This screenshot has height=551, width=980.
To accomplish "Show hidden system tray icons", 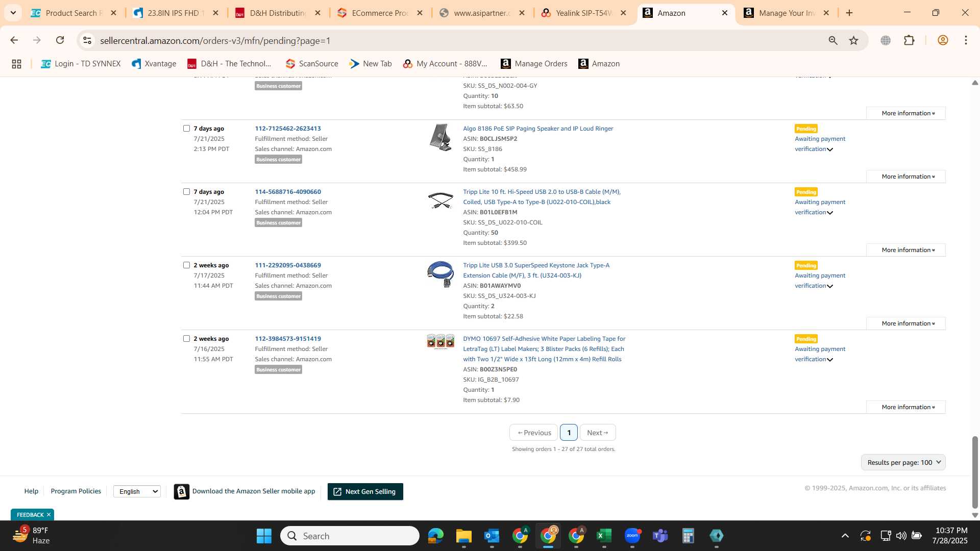I will [x=845, y=536].
